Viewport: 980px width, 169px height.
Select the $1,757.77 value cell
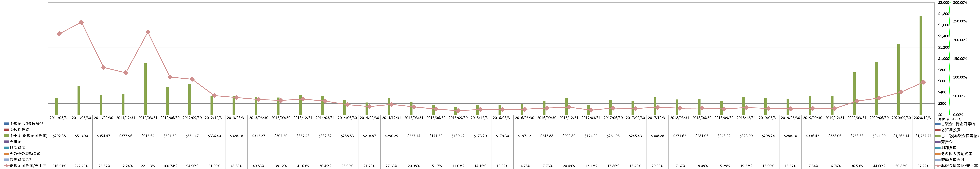click(923, 136)
